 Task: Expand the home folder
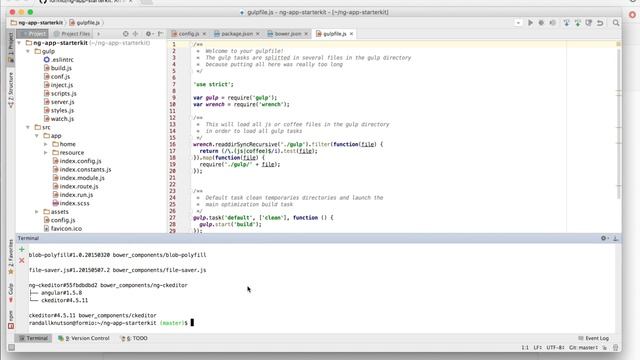(x=45, y=144)
